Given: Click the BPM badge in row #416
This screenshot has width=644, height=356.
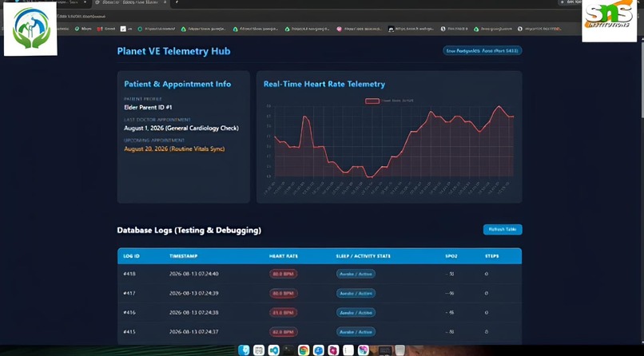Looking at the screenshot, I should (x=284, y=313).
